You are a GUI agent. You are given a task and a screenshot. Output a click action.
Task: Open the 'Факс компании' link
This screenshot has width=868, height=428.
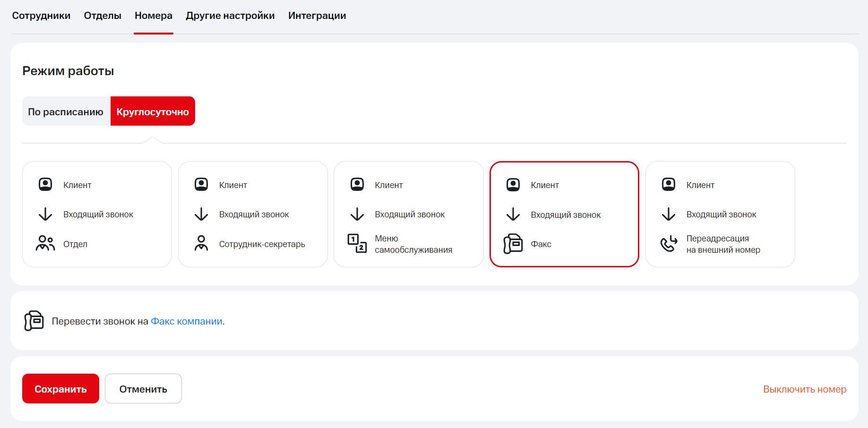(x=187, y=321)
